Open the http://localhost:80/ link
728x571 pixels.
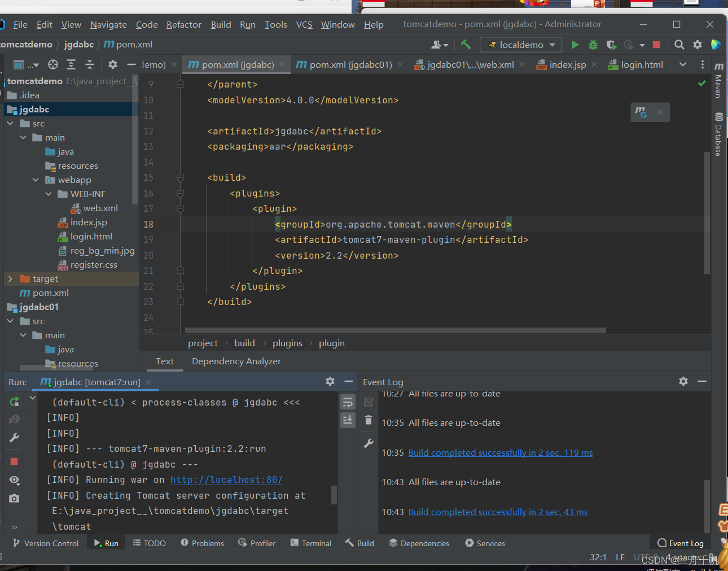226,480
